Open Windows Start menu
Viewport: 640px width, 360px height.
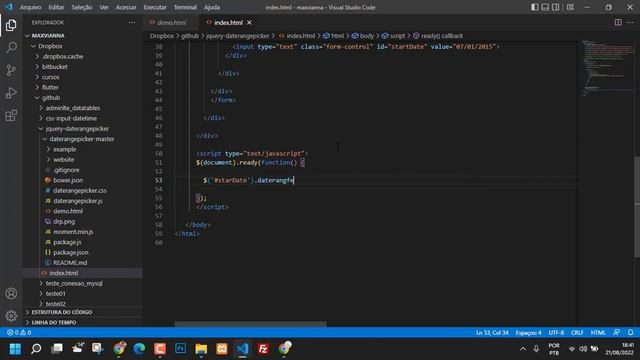(x=15, y=349)
